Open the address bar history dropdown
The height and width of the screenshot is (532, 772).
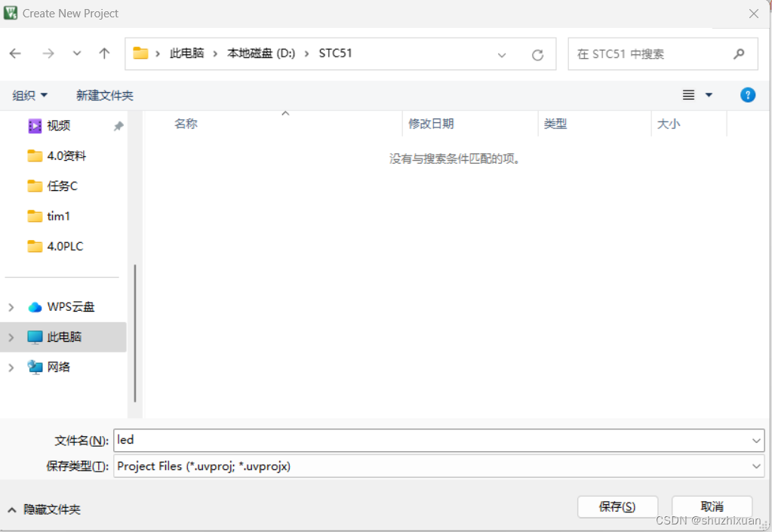coord(502,53)
